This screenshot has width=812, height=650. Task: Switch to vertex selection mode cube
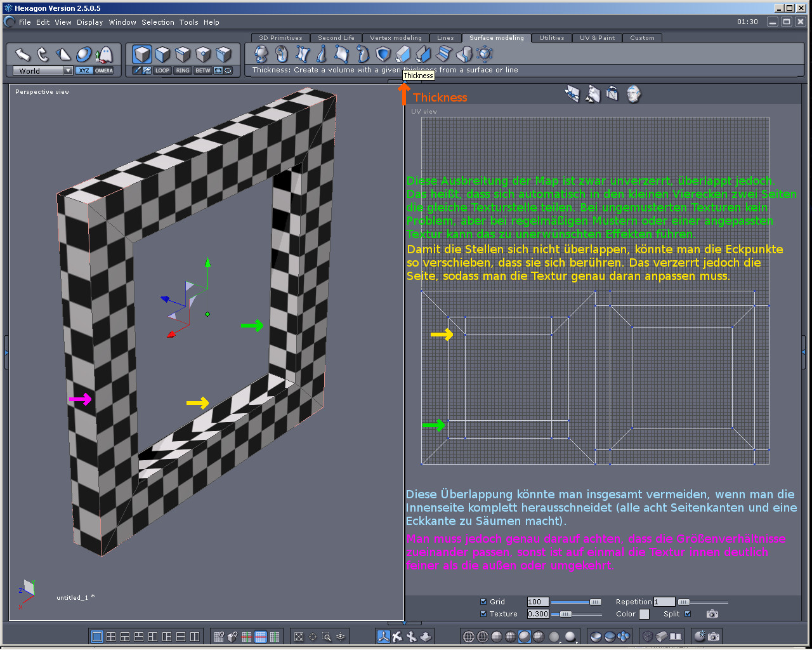(x=204, y=54)
